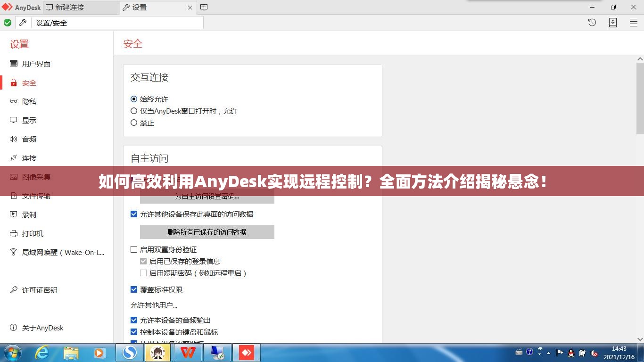
Task: Click the installation download icon in toolbar
Action: tap(613, 22)
